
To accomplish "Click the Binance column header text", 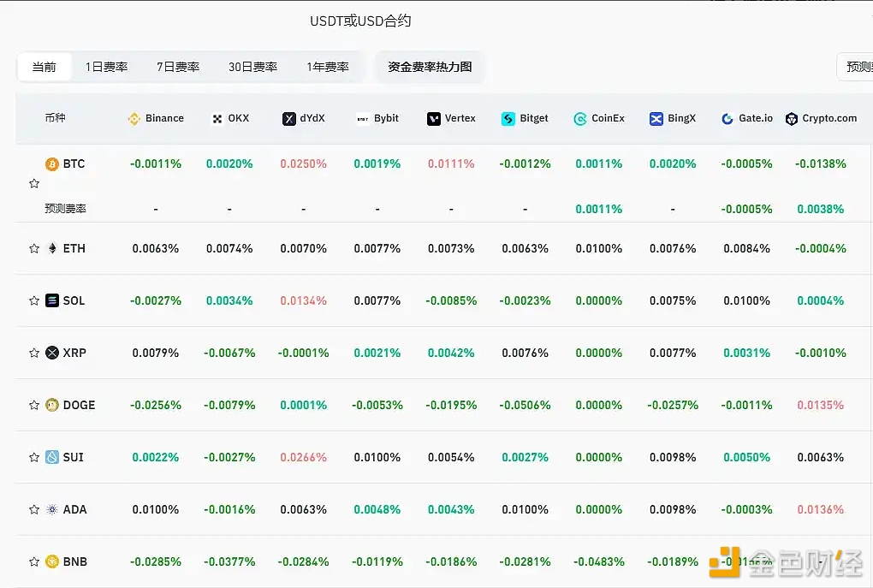I will tap(165, 119).
